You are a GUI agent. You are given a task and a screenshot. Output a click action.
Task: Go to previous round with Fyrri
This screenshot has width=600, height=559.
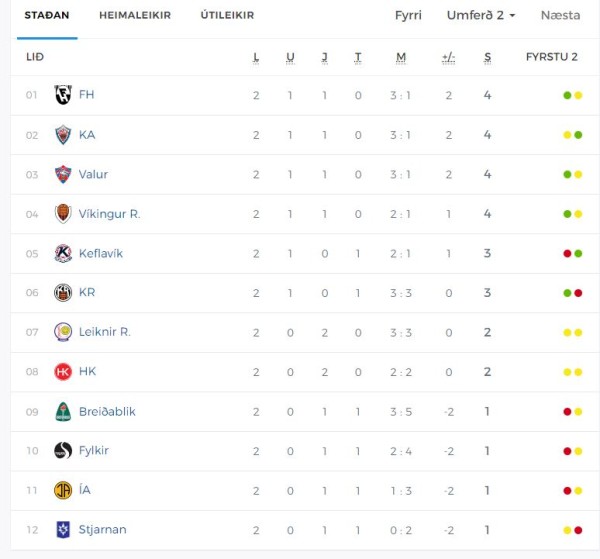pyautogui.click(x=408, y=15)
